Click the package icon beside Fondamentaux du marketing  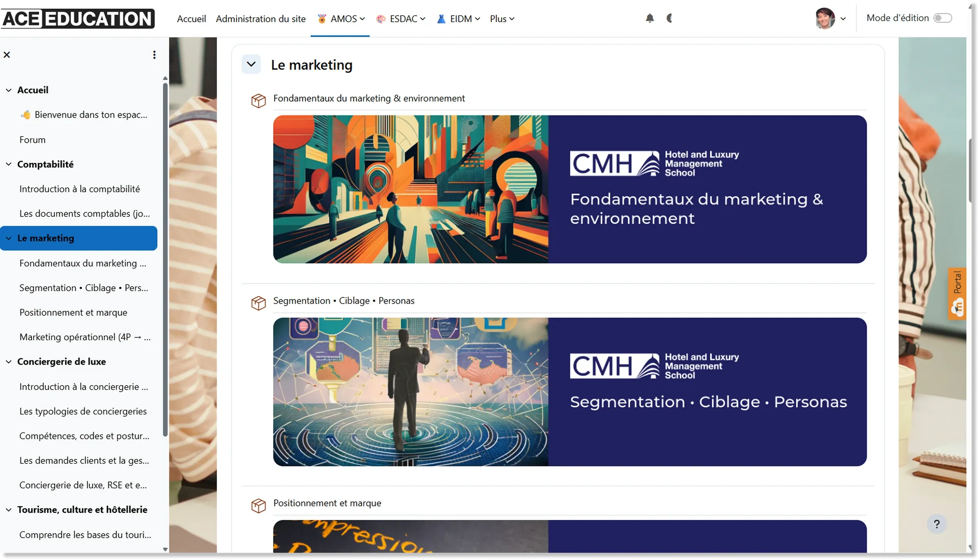[258, 100]
